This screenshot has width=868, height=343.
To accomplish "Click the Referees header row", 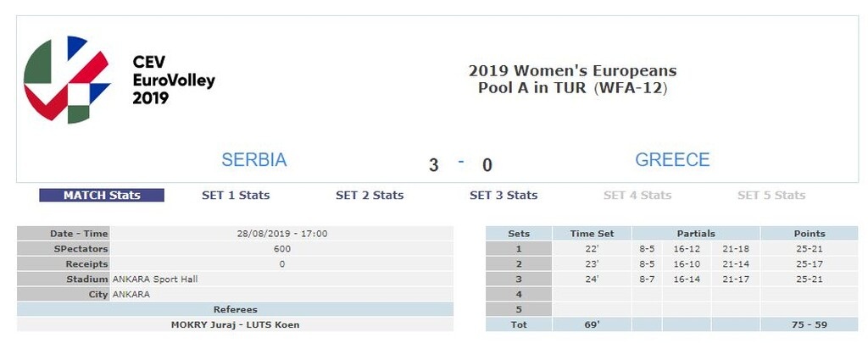I will tap(236, 310).
